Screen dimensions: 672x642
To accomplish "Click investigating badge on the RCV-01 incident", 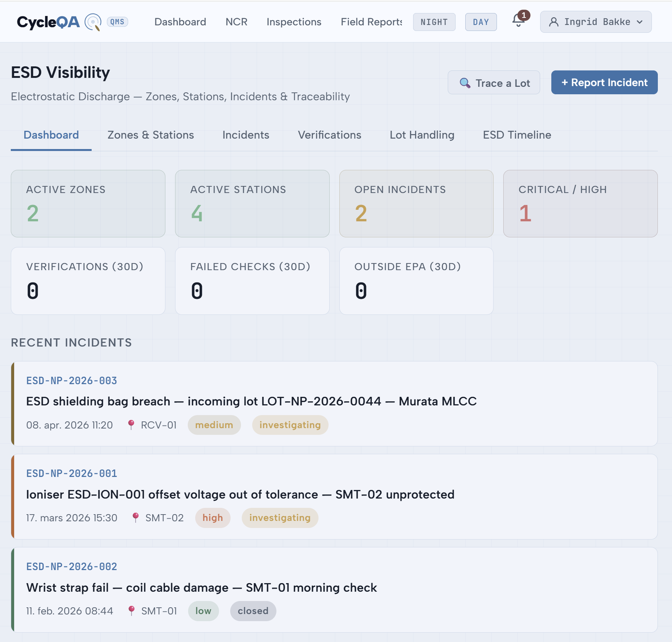I will point(290,425).
